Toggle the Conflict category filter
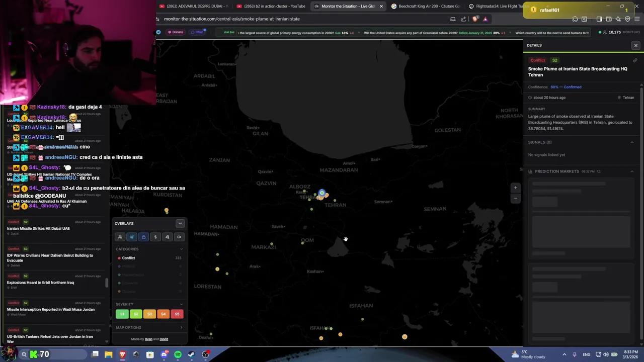 tap(149, 258)
